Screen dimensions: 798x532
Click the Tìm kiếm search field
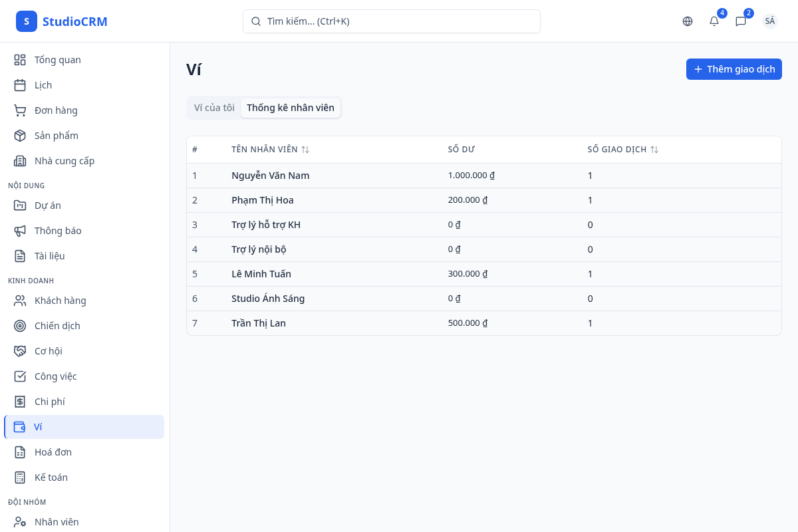(x=391, y=21)
